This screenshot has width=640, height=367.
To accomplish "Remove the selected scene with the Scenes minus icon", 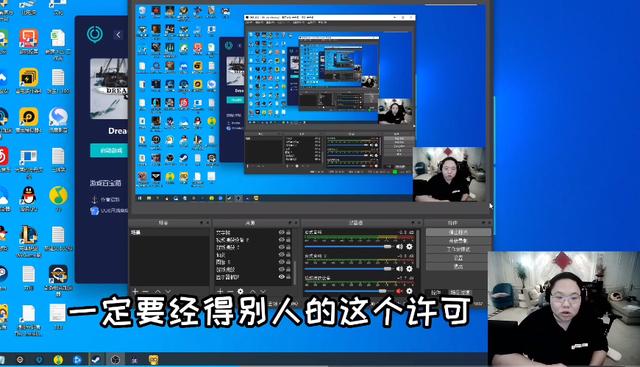I will tap(146, 291).
